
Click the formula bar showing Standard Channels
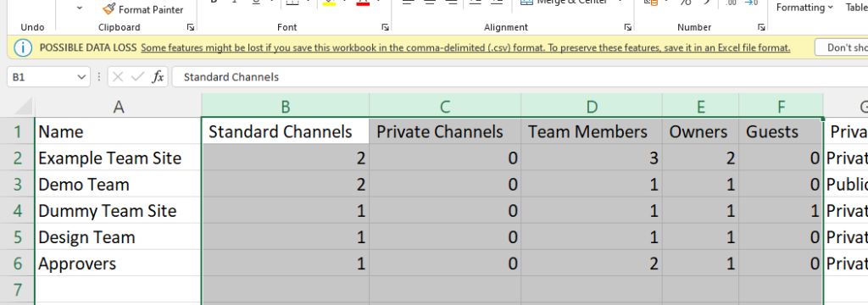tap(520, 77)
